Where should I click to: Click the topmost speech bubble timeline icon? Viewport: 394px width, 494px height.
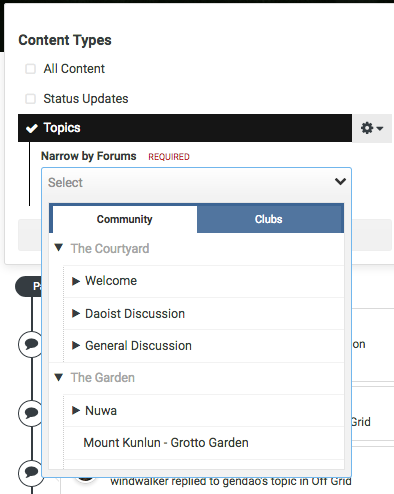[x=31, y=344]
